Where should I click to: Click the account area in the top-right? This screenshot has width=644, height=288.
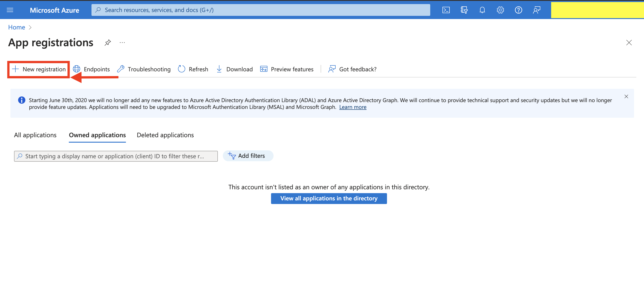coord(598,10)
